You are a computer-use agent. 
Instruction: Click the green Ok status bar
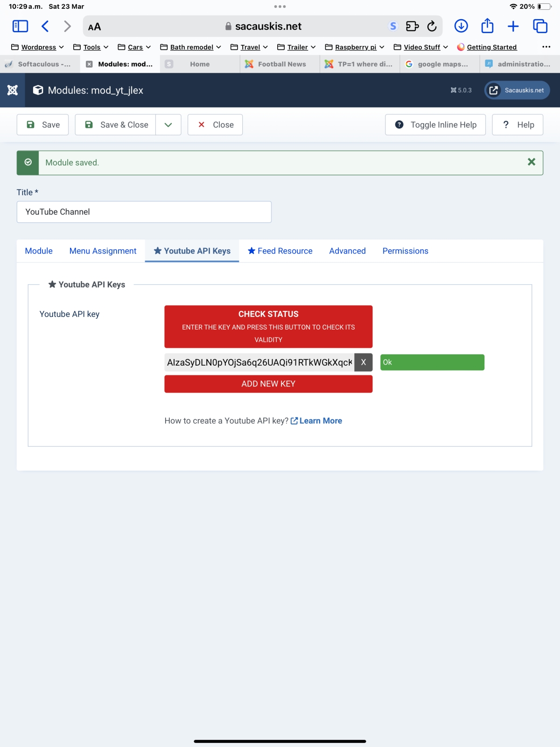432,362
